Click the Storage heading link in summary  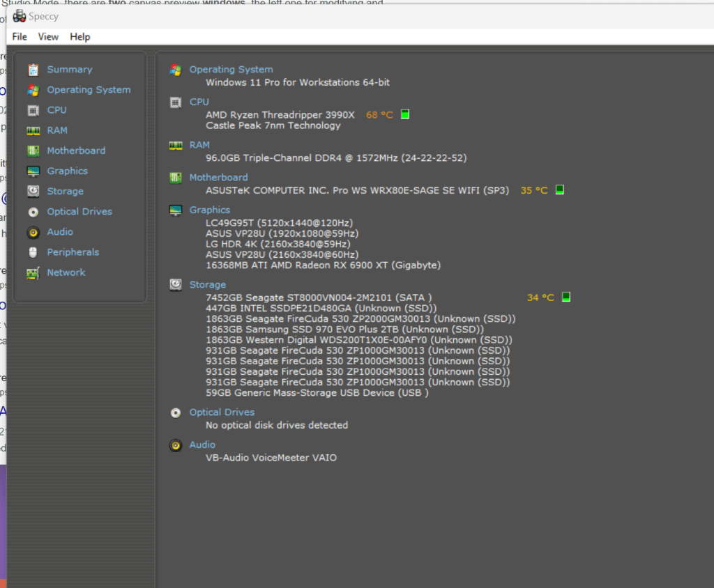point(208,285)
